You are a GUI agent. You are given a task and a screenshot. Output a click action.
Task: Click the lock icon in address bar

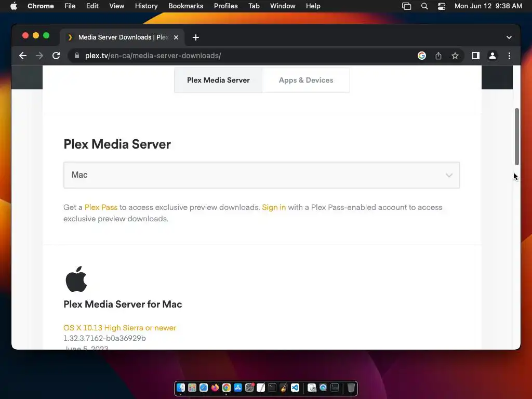[x=77, y=56]
